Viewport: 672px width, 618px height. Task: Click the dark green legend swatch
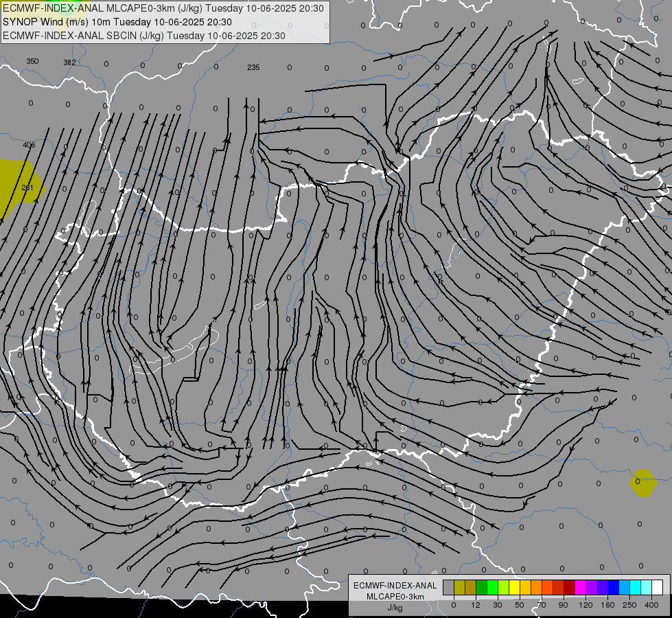[x=482, y=587]
